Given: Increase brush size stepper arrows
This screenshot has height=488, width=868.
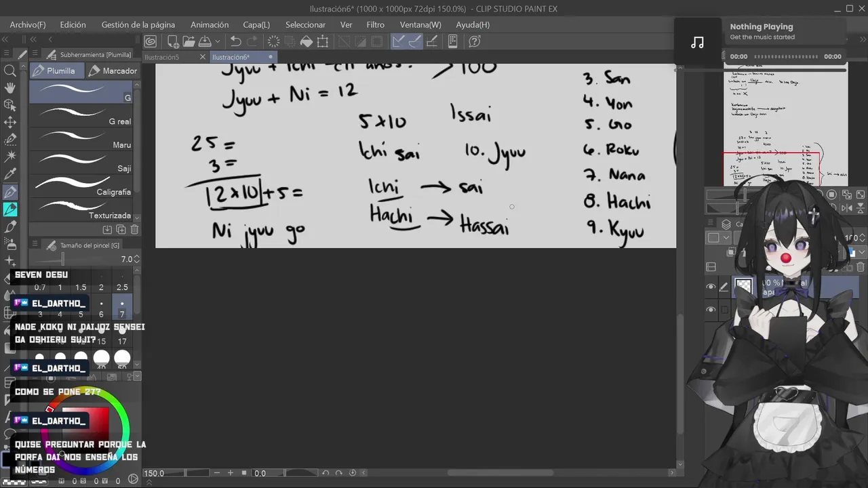Looking at the screenshot, I should coord(137,259).
